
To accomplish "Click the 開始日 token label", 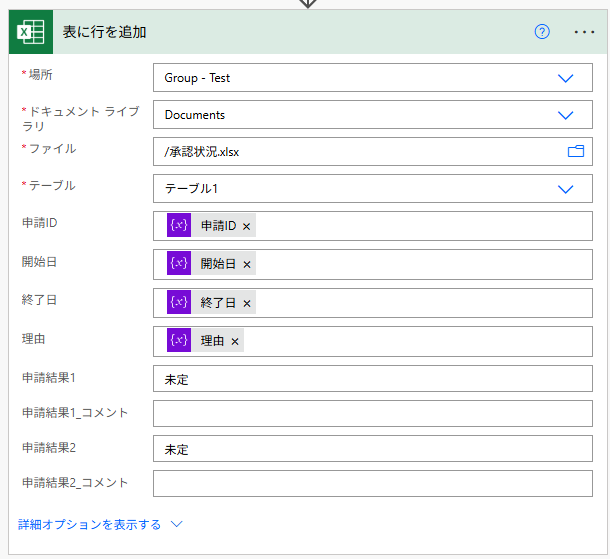I will 218,264.
